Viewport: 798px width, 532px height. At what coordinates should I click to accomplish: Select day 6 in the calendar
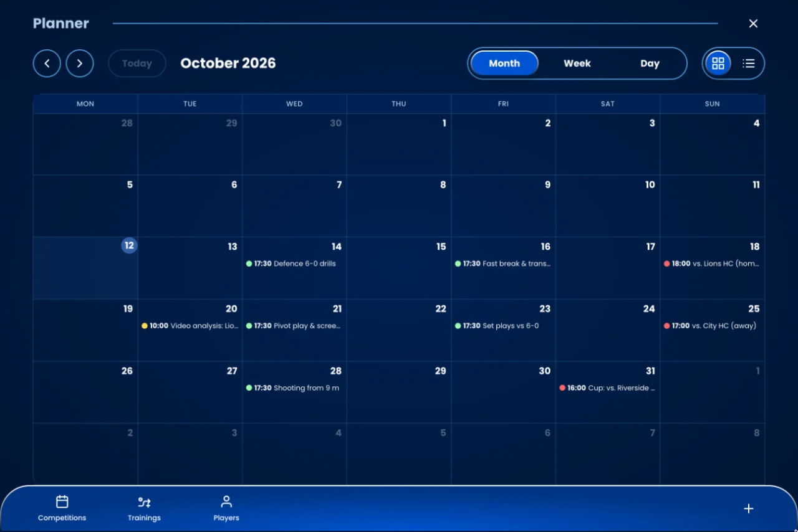coord(190,206)
